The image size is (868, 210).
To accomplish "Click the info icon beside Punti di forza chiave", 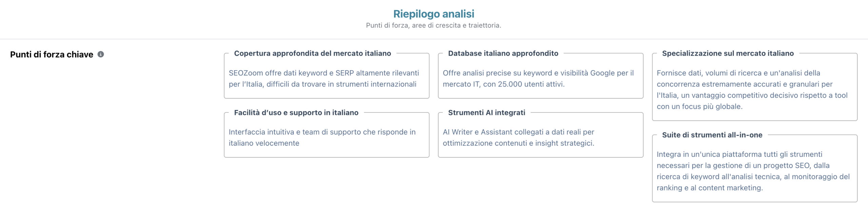I will (x=101, y=54).
